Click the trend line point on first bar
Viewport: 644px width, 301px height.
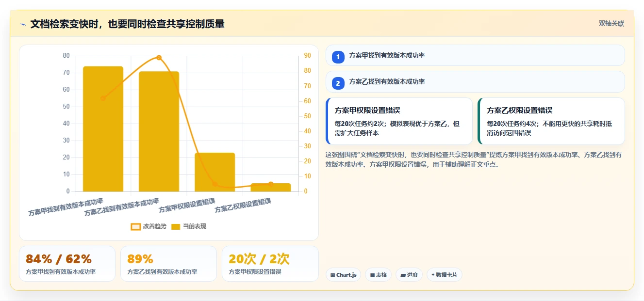tap(103, 98)
